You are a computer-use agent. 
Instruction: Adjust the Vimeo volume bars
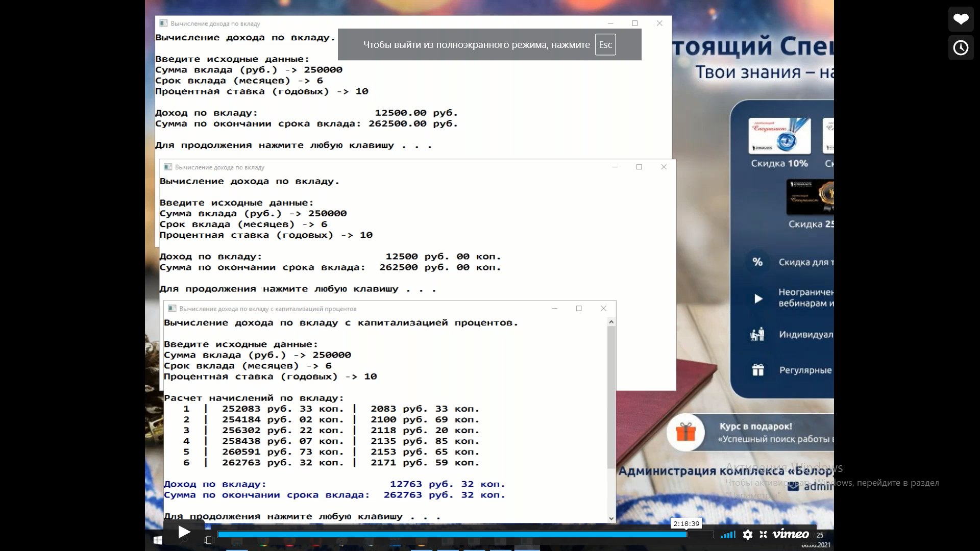pos(728,535)
